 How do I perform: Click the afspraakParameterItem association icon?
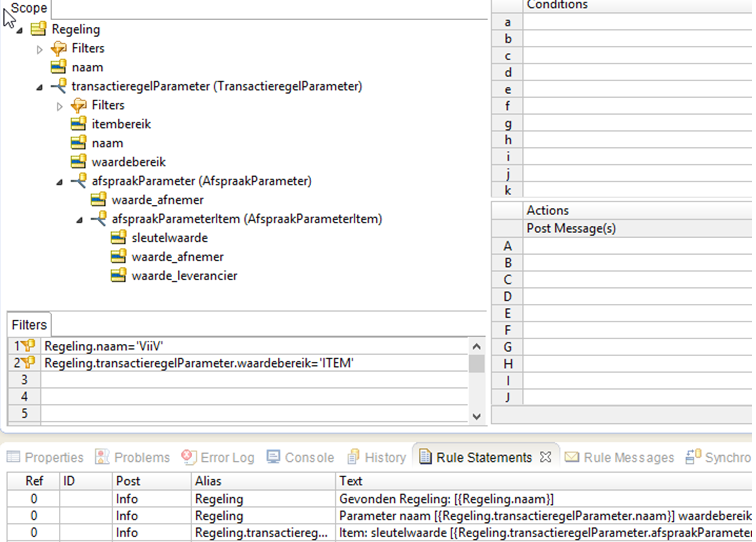(x=99, y=219)
